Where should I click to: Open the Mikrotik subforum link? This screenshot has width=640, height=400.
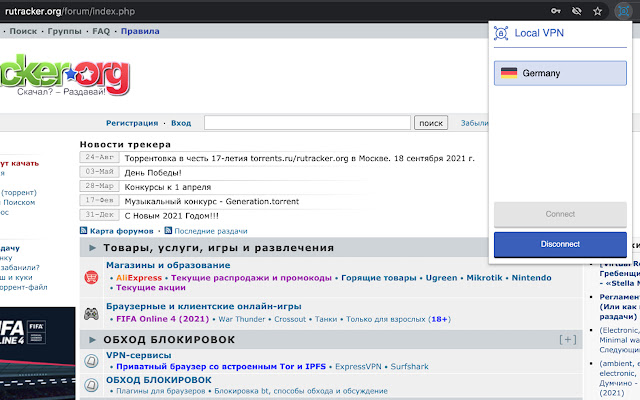click(484, 278)
